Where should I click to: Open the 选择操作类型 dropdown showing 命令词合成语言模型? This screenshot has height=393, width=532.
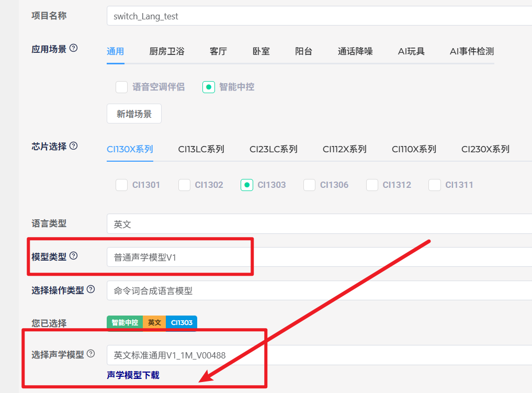click(x=319, y=290)
